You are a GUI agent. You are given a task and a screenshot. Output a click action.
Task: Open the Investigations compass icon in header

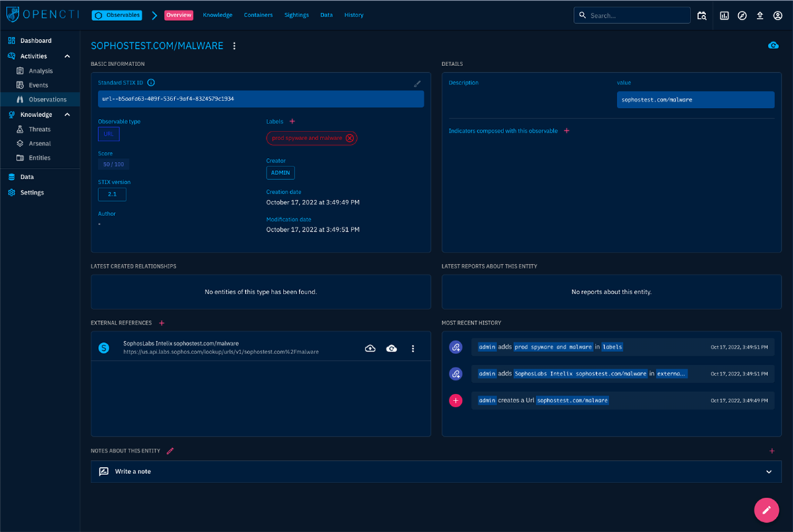[742, 15]
